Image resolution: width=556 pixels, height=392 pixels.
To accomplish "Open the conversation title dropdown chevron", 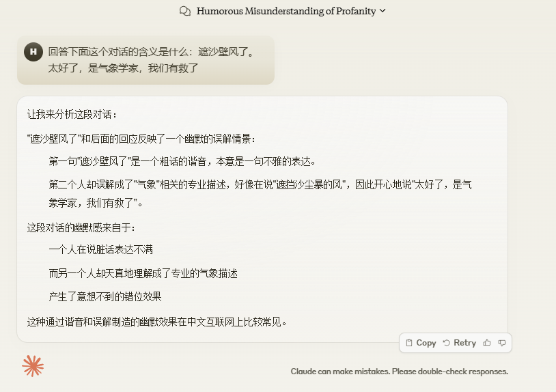I will click(383, 11).
